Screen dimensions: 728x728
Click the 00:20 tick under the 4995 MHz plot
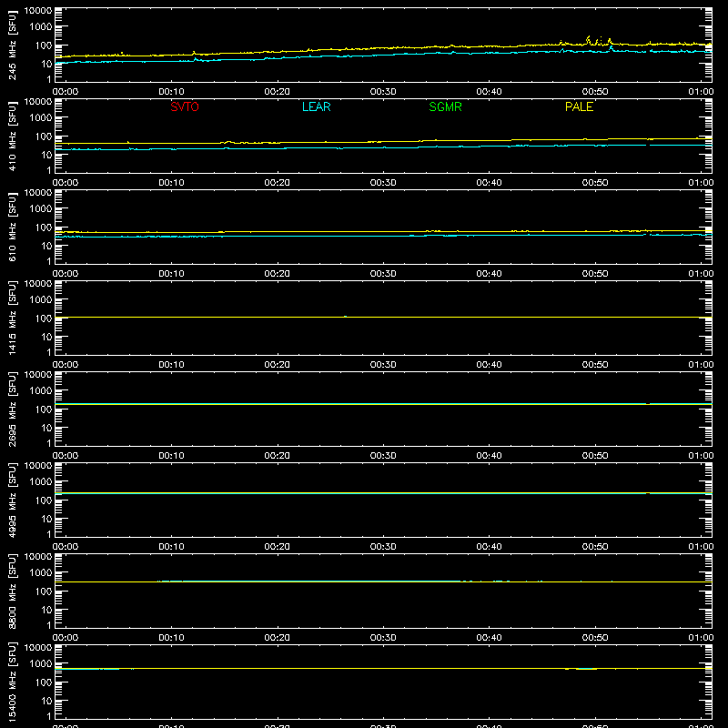point(278,547)
